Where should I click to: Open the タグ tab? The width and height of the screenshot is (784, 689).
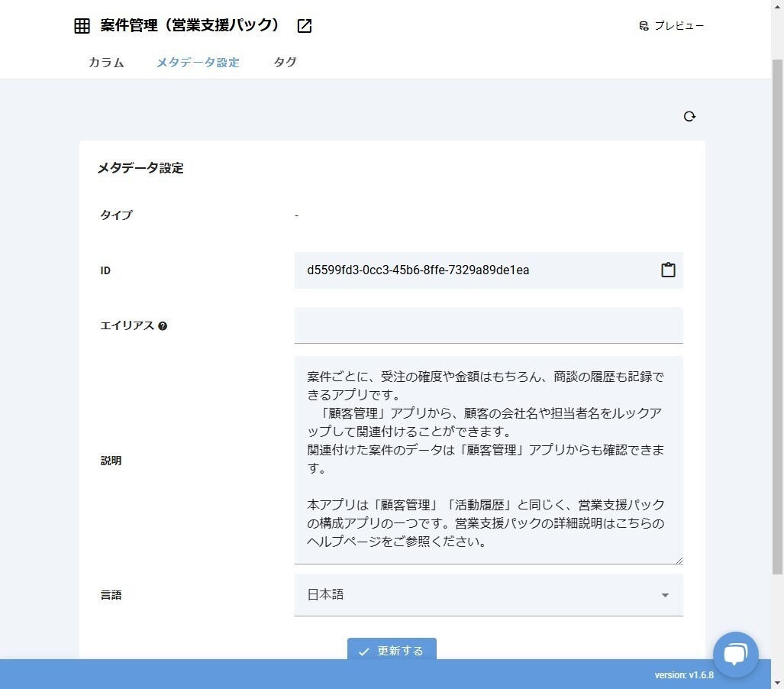tap(285, 63)
